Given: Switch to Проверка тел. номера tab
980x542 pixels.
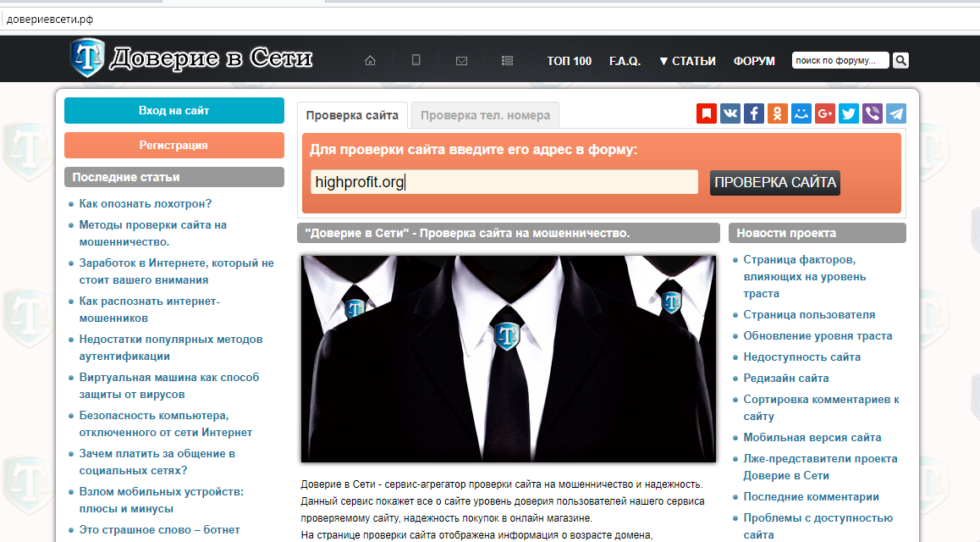Looking at the screenshot, I should [x=485, y=115].
